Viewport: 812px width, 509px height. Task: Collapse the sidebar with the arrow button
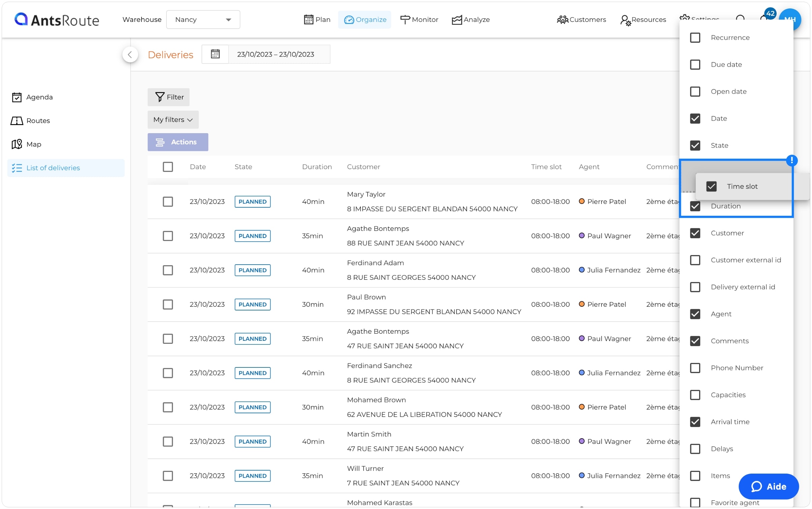[130, 55]
